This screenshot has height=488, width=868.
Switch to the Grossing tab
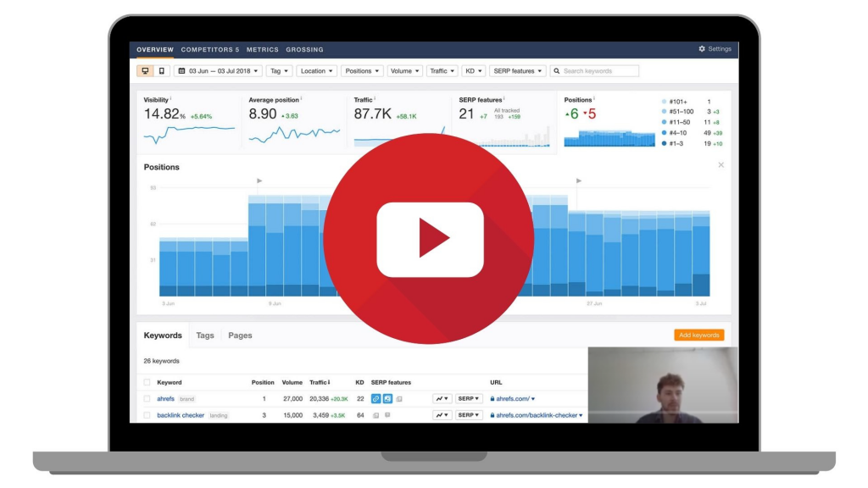pyautogui.click(x=304, y=49)
